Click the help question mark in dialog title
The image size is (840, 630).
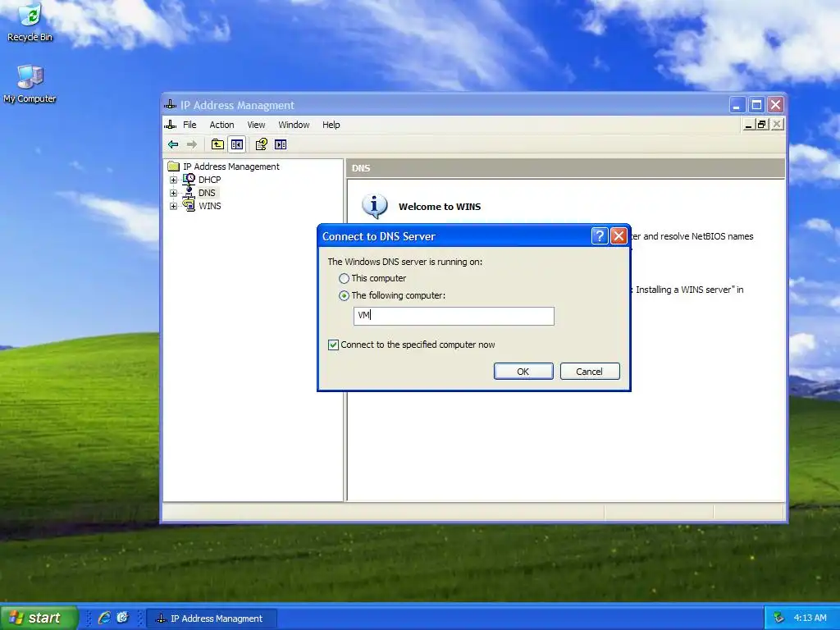click(x=600, y=235)
